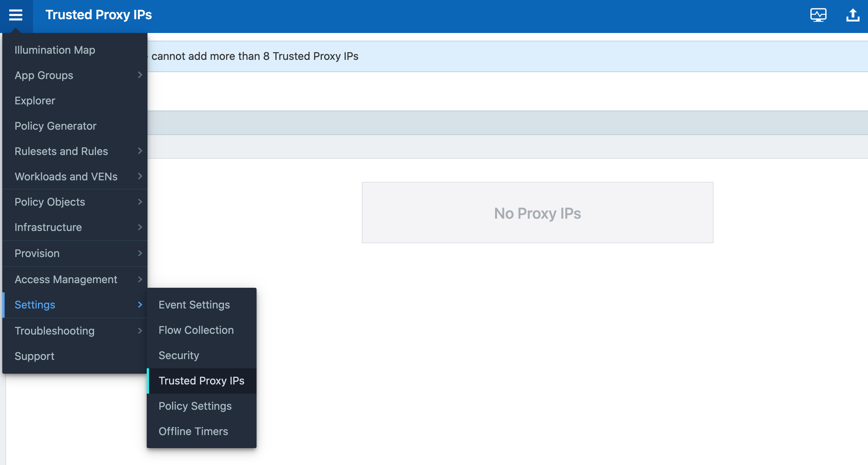Open the Troubleshooting menu entry
868x465 pixels.
click(75, 331)
